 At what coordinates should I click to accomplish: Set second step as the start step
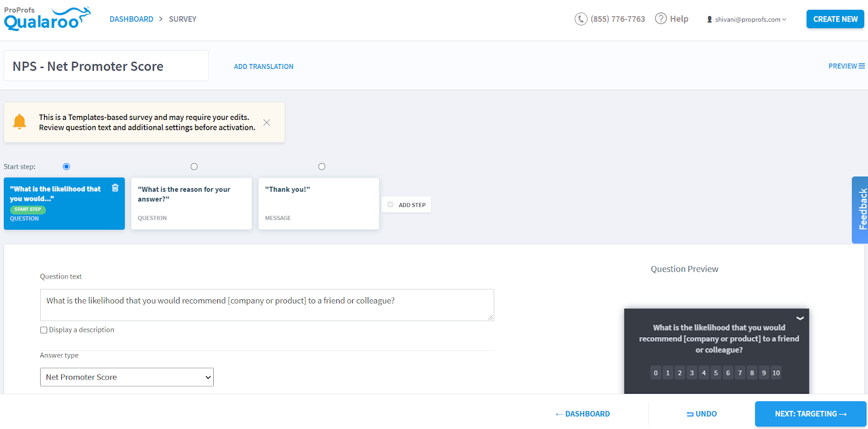click(x=194, y=167)
